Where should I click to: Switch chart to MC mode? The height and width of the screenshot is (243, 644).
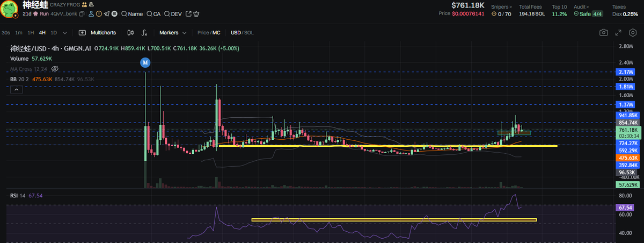[x=217, y=33]
